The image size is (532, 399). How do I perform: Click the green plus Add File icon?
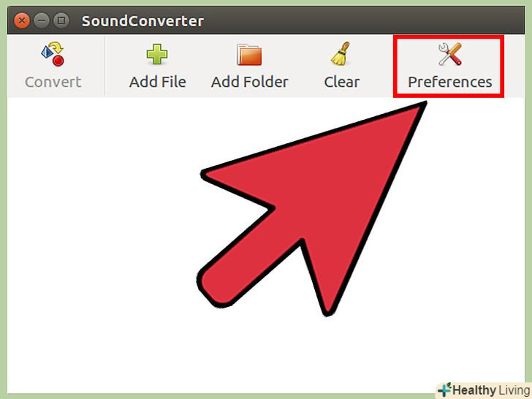point(157,54)
